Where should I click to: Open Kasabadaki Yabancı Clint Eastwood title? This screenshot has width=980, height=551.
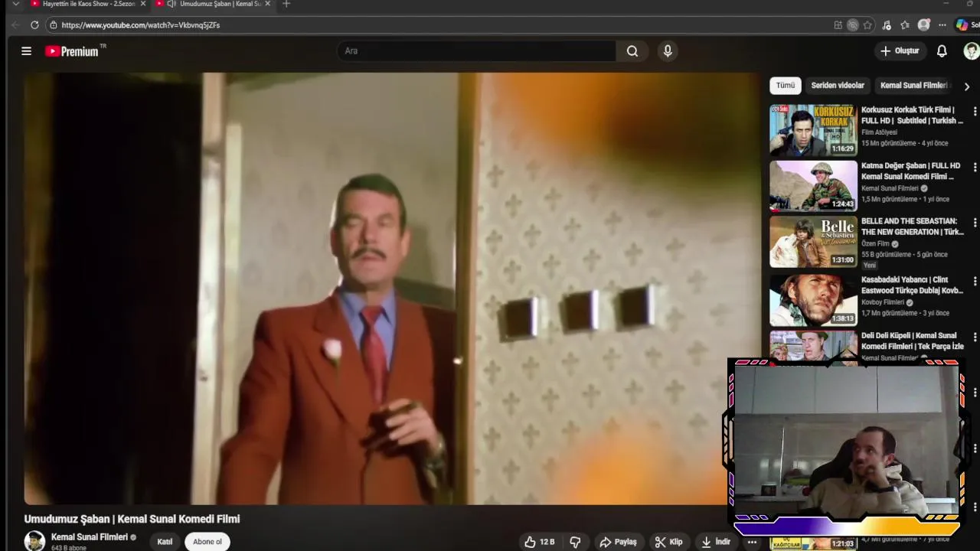[x=911, y=285]
